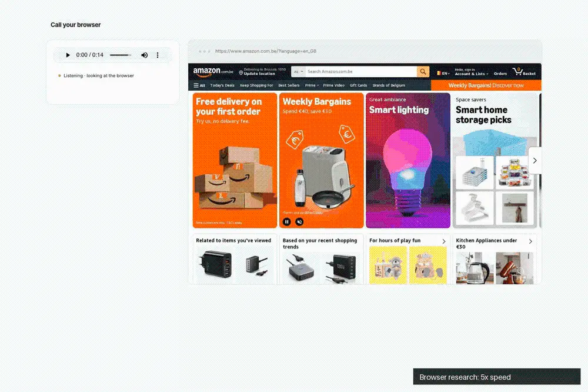The height and width of the screenshot is (392, 588).
Task: Open the audio player more options menu
Action: pyautogui.click(x=158, y=55)
